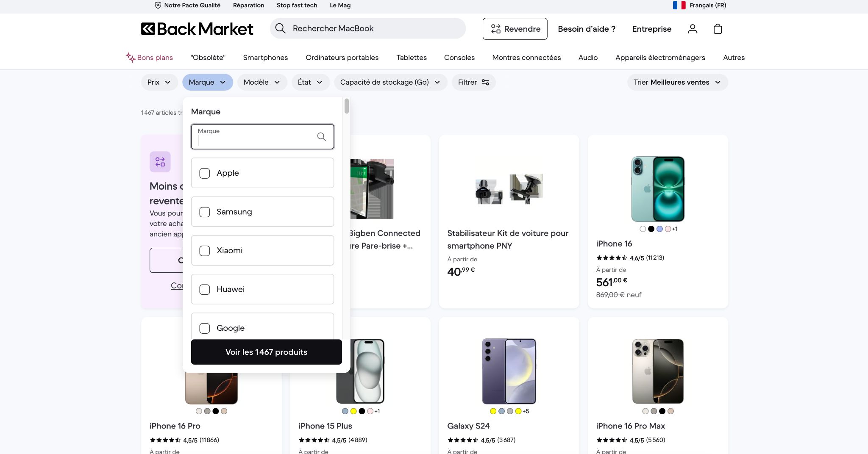This screenshot has height=454, width=868.
Task: Collapse the Marque filter dropdown
Action: 208,82
